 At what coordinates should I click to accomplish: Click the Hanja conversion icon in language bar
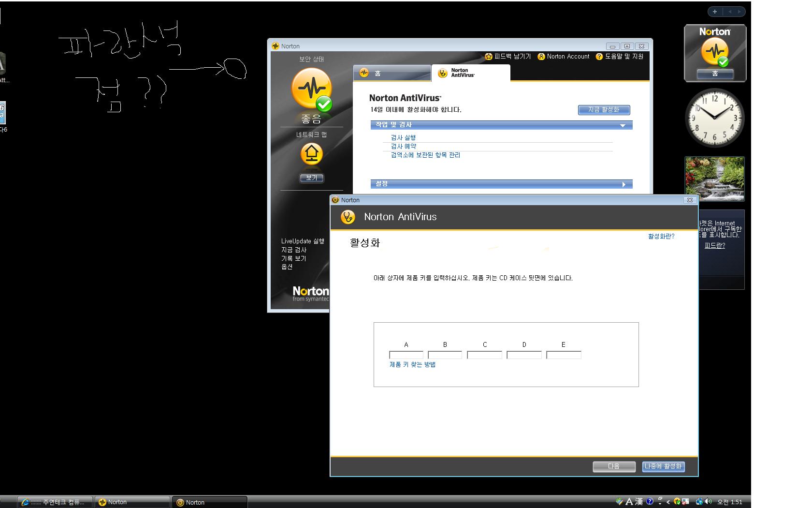point(639,502)
